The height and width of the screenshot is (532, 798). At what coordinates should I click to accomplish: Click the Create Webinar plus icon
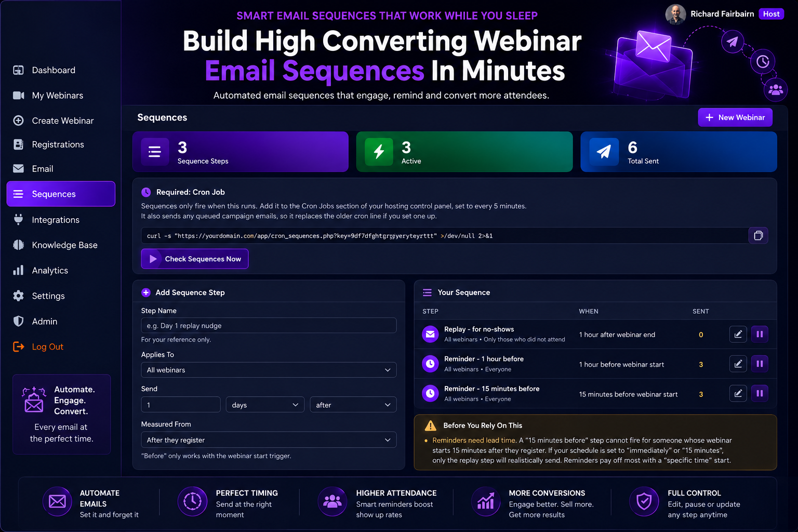coord(18,121)
